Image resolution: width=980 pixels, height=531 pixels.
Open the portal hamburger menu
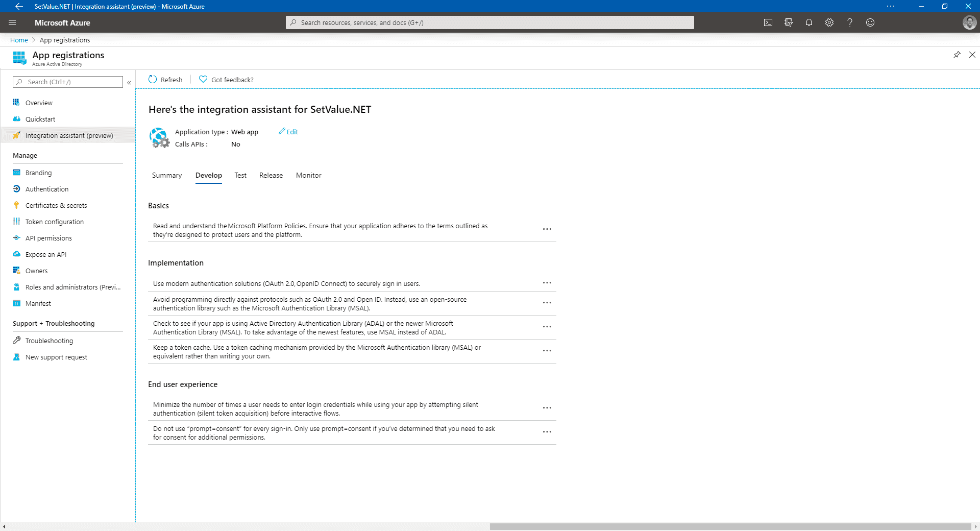(12, 22)
